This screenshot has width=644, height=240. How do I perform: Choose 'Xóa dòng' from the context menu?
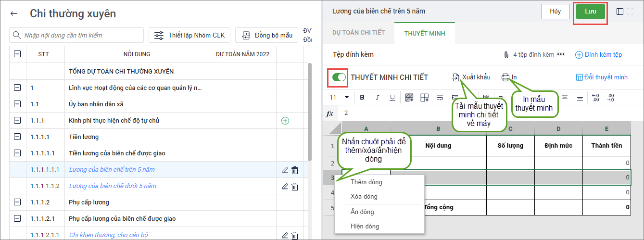coord(364,197)
